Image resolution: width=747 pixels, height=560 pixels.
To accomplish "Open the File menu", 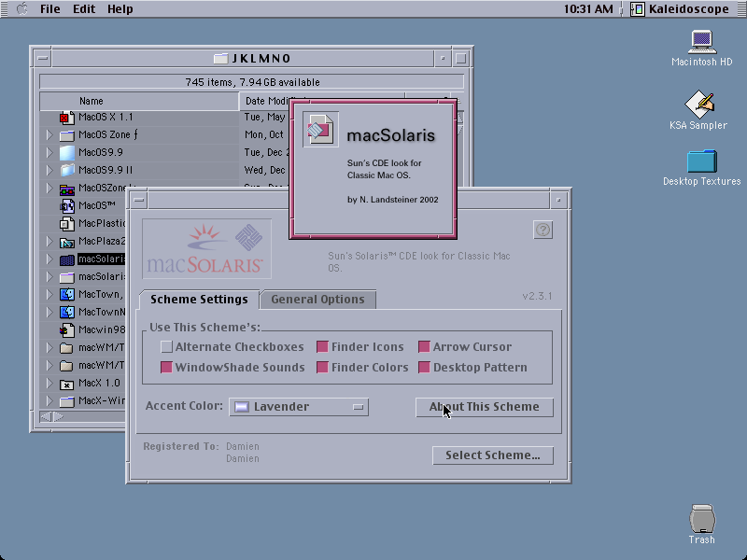I will pos(50,9).
